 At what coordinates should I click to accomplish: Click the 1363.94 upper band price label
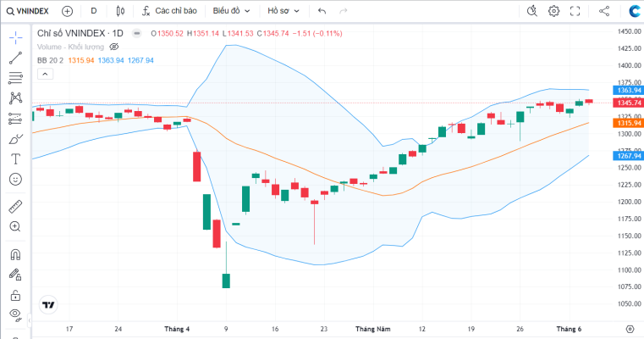click(x=628, y=91)
